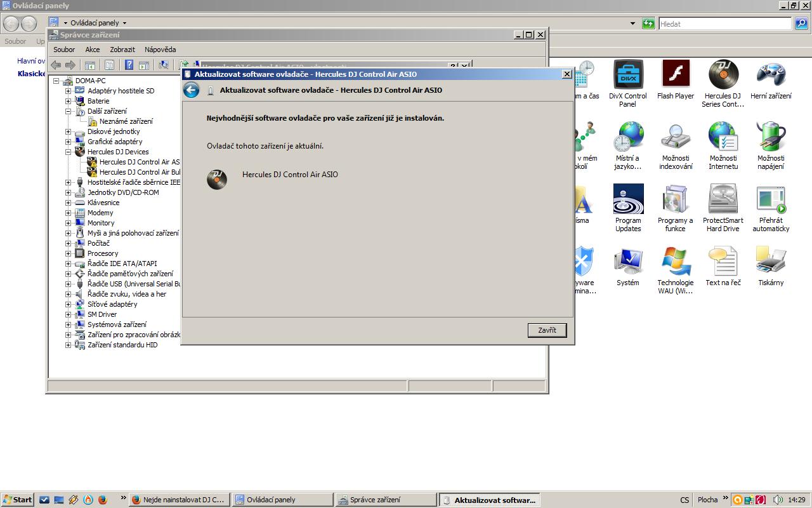Screen dimensions: 812x508
Task: Switch to Nejde nainstalovat DJ C... taskbar window
Action: pyautogui.click(x=178, y=500)
